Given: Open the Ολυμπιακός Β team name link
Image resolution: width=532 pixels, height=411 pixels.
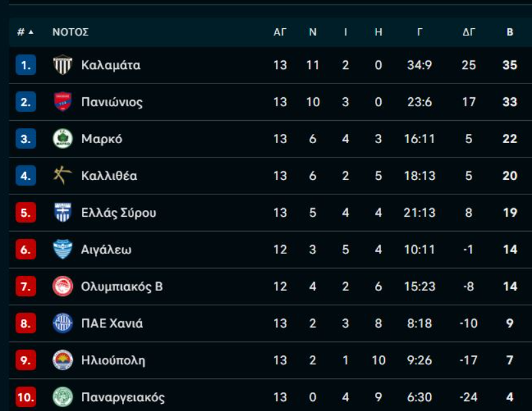Looking at the screenshot, I should pyautogui.click(x=122, y=286).
